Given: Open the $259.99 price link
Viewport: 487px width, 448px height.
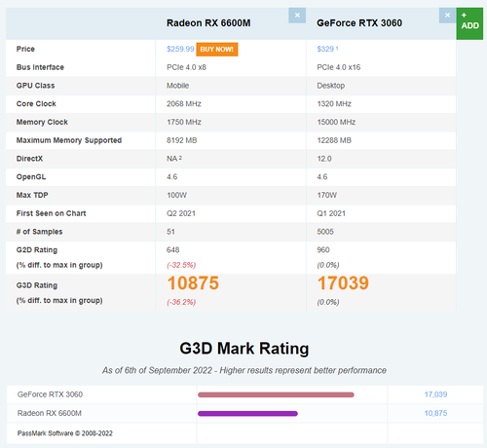Looking at the screenshot, I should pyautogui.click(x=180, y=49).
